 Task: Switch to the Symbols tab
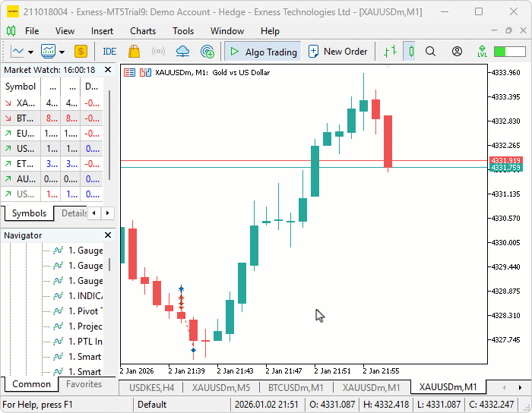[29, 213]
